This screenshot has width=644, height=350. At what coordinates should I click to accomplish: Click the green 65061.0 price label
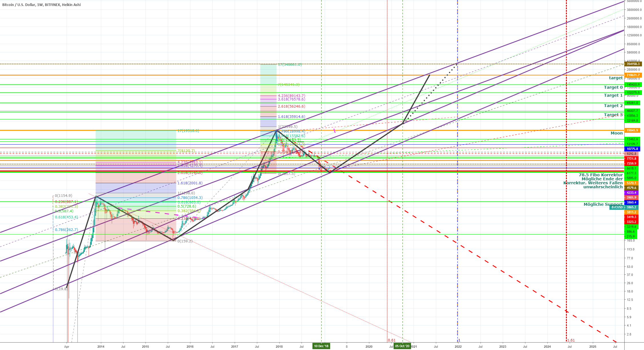(632, 103)
